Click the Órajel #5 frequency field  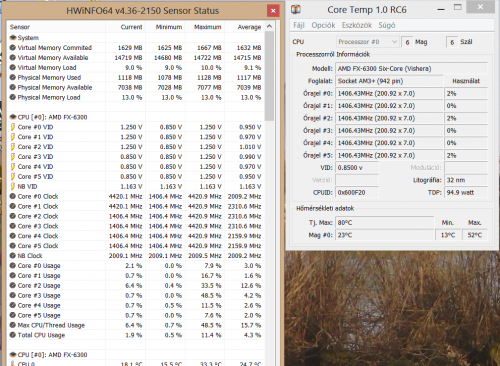click(x=389, y=155)
